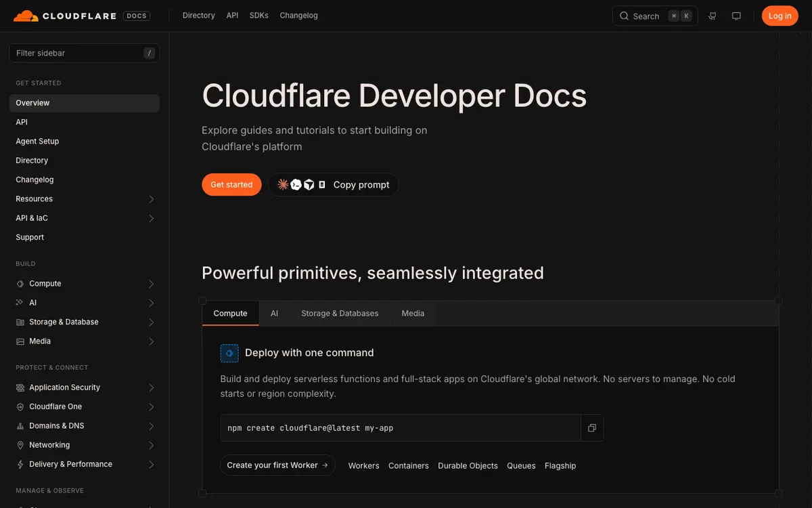The height and width of the screenshot is (508, 812).
Task: Click the Copy prompt button
Action: (x=334, y=185)
